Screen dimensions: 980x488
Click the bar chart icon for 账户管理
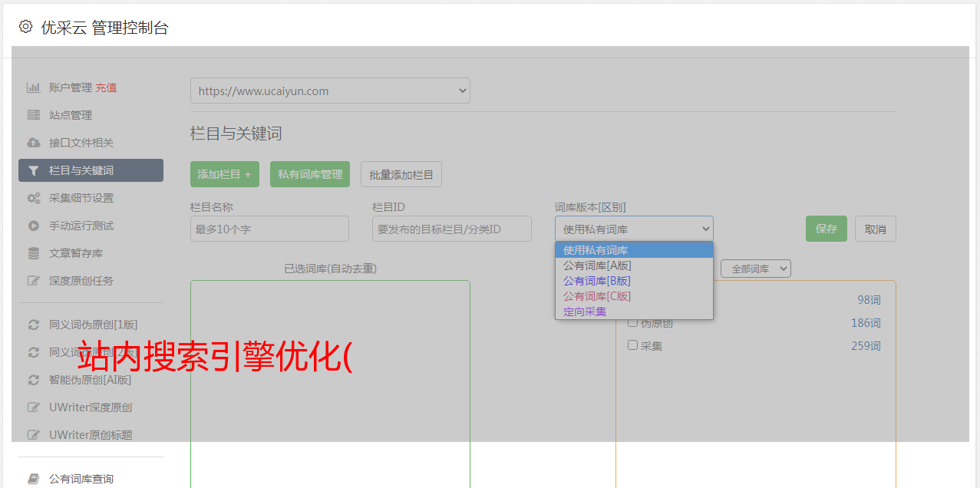coord(33,87)
